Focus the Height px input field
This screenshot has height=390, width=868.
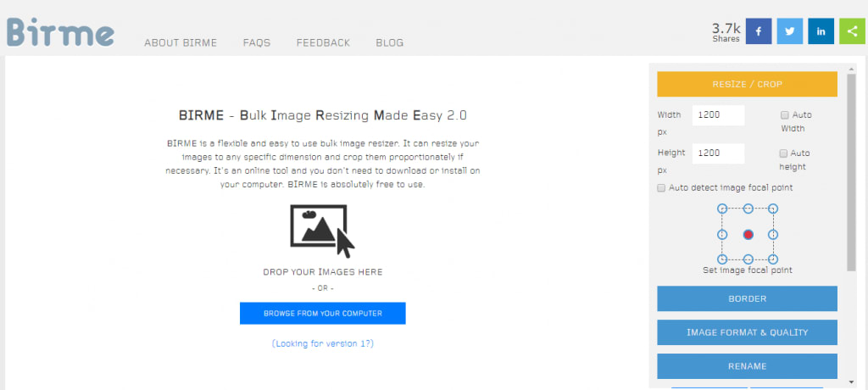[718, 153]
